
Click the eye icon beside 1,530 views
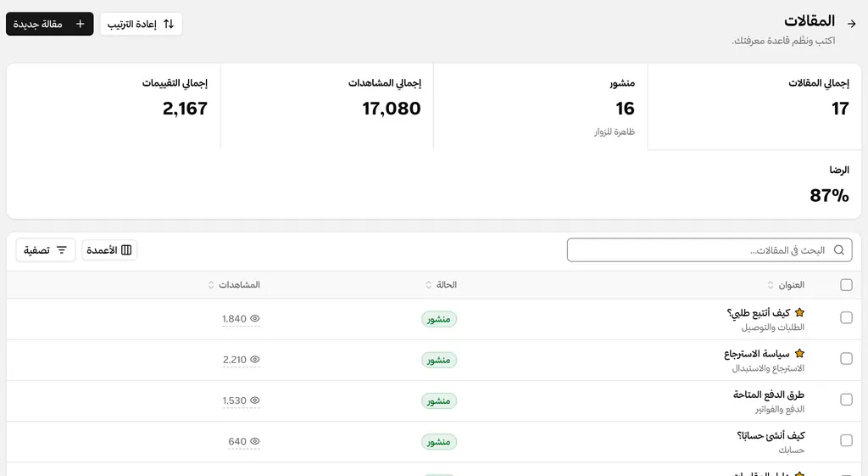pos(254,400)
